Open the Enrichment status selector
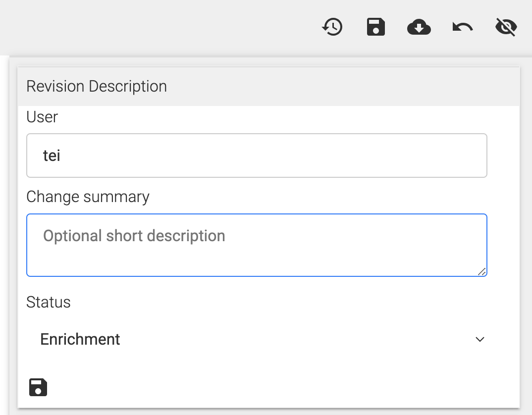The height and width of the screenshot is (415, 532). coord(257,339)
